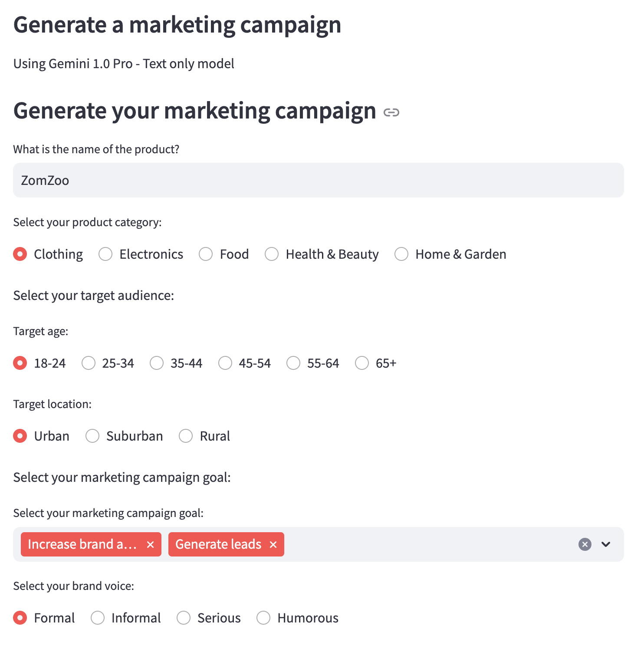Select the 45-54 age option
This screenshot has height=652, width=644.
pyautogui.click(x=225, y=363)
